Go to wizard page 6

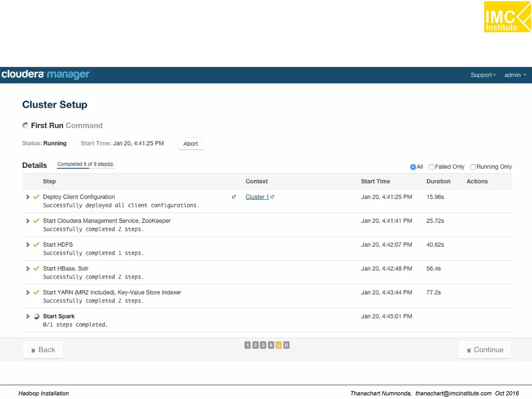[x=286, y=345]
